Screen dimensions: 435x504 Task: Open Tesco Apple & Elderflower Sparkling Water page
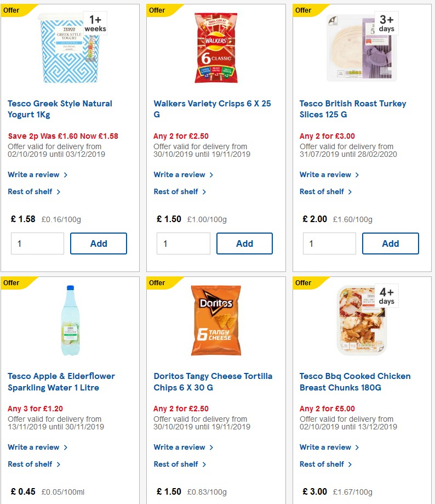[61, 382]
